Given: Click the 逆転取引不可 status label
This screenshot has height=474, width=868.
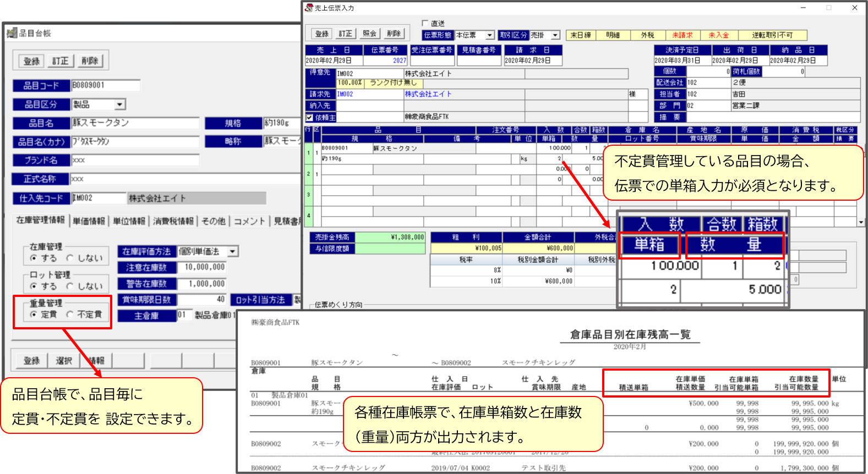Looking at the screenshot, I should 772,35.
